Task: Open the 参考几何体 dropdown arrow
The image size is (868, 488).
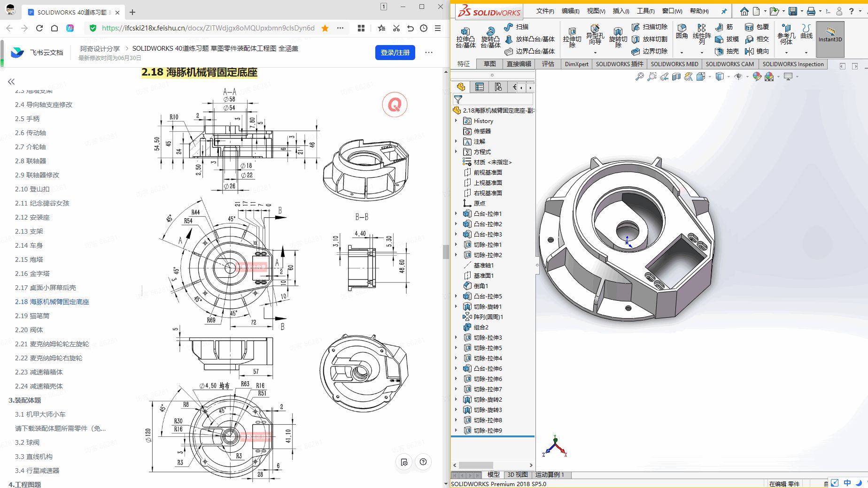Action: 786,52
